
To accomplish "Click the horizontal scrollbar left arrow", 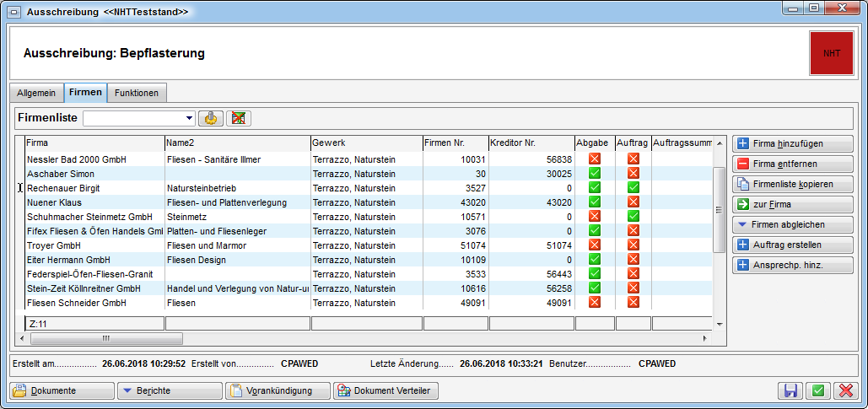I will tap(22, 338).
